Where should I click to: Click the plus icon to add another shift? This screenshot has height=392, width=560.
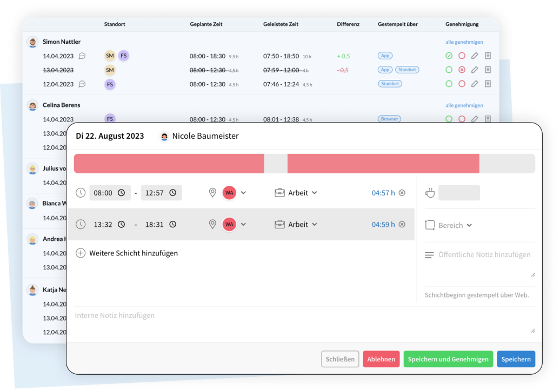tap(81, 253)
